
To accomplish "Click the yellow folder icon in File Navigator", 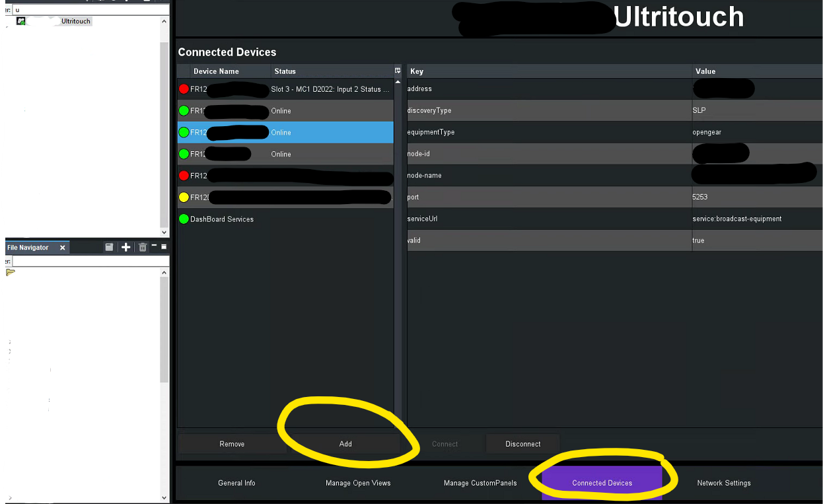I will tap(11, 272).
